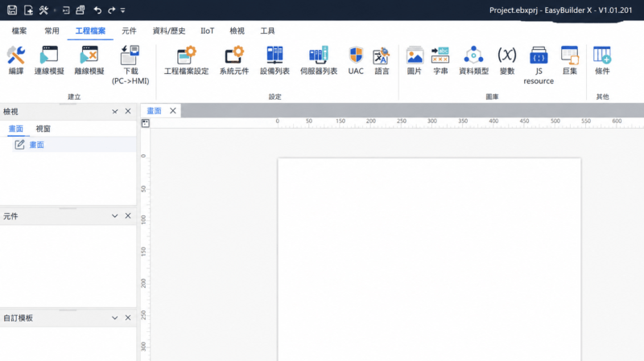Open 工程檔案設定 project settings
Image resolution: width=644 pixels, height=361 pixels.
[187, 60]
